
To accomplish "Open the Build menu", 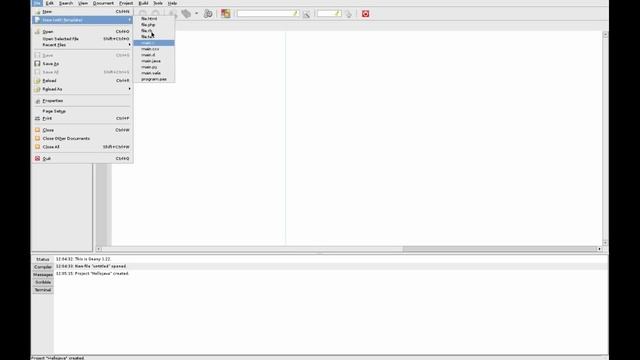I will coord(144,3).
